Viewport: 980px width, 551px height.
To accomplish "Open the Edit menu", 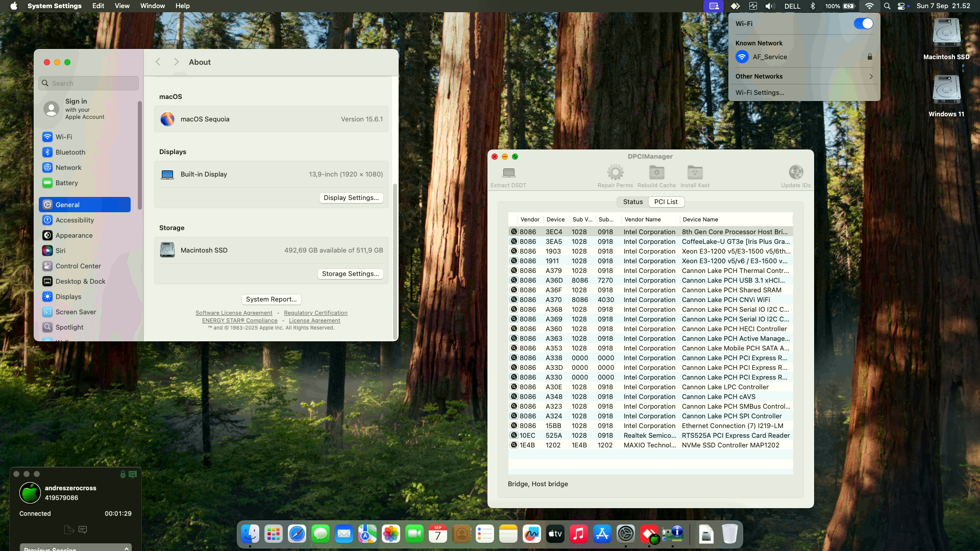I will click(98, 6).
